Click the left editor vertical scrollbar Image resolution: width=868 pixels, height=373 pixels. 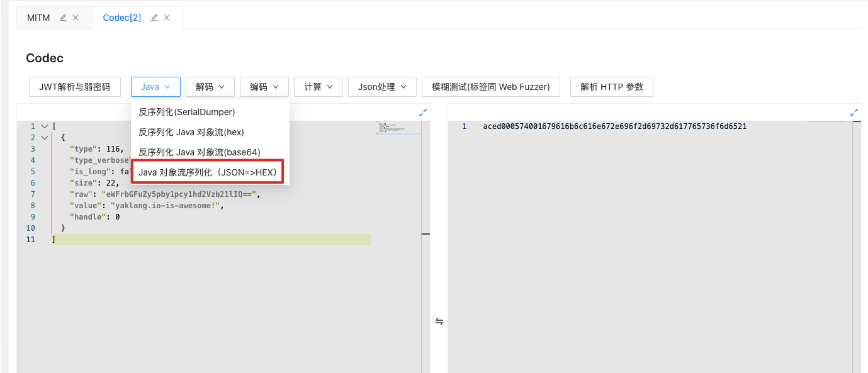click(x=426, y=247)
